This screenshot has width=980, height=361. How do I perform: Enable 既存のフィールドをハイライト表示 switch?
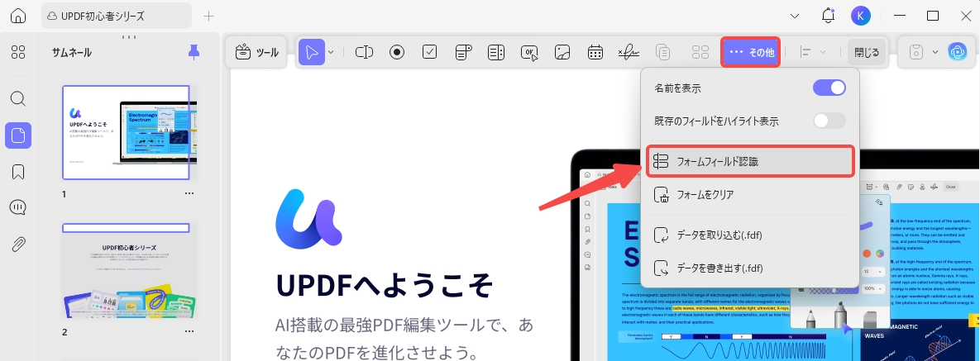coord(829,121)
